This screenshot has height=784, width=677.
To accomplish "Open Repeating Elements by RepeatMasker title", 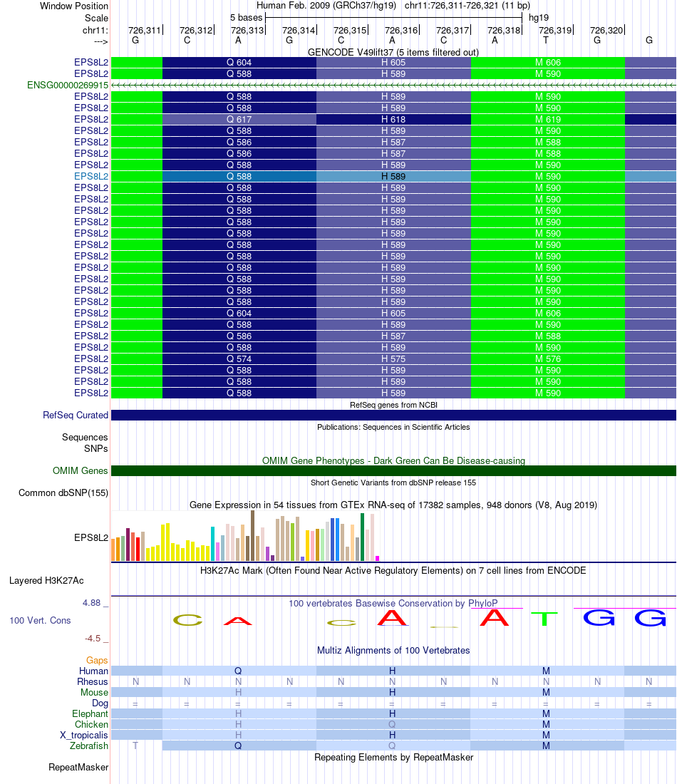I will [393, 757].
